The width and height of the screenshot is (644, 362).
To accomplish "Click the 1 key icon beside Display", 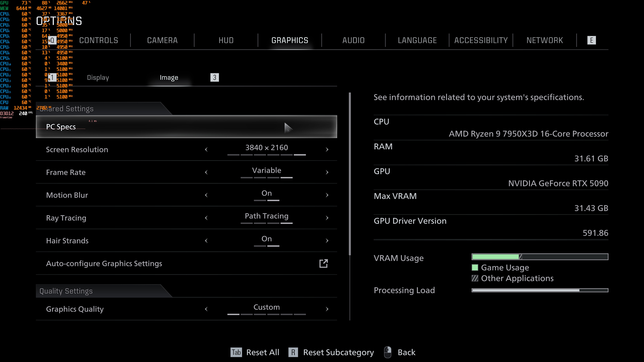I will point(52,77).
